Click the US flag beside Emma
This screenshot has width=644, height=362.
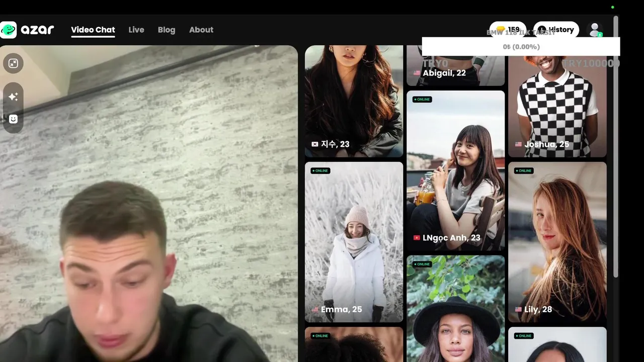tap(315, 310)
